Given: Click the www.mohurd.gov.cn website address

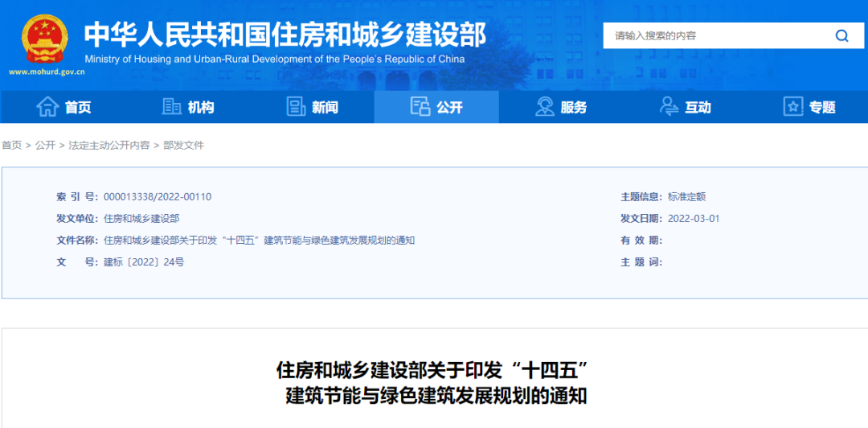Looking at the screenshot, I should click(x=47, y=72).
